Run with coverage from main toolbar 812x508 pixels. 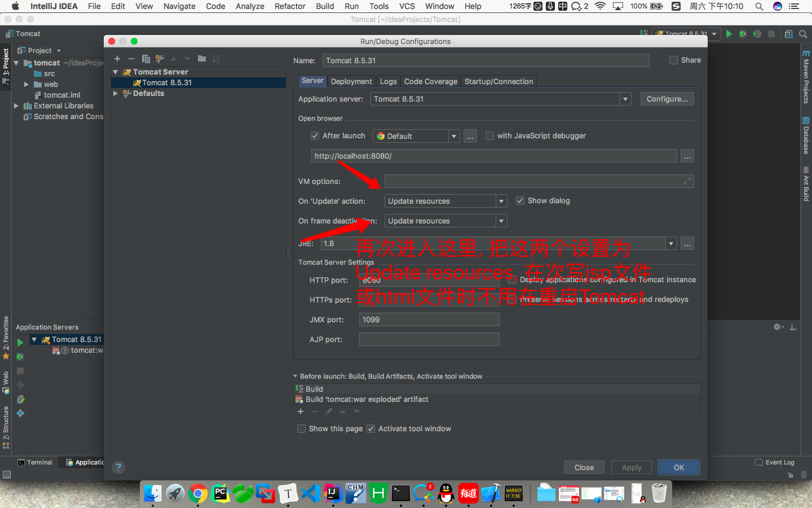[757, 34]
